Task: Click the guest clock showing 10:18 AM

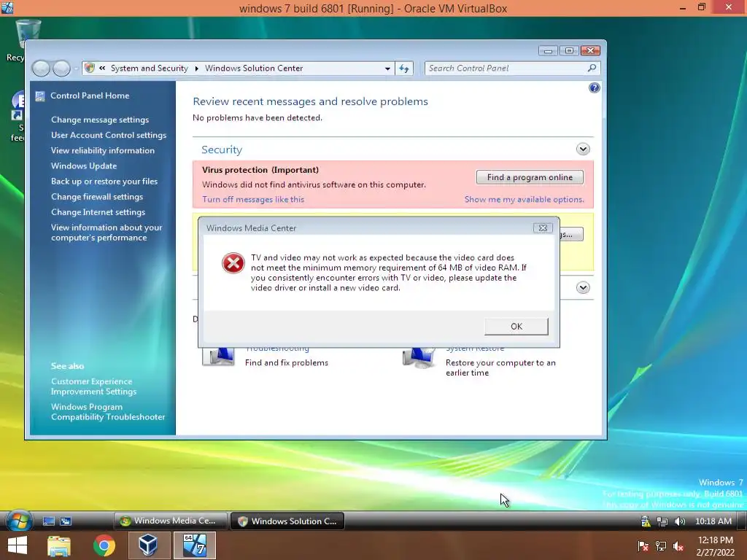Action: coord(713,521)
